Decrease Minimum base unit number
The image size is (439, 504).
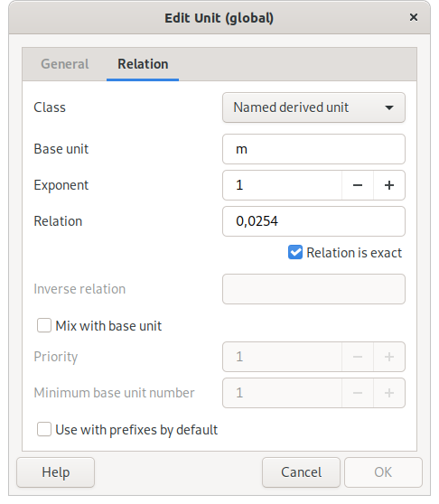pyautogui.click(x=358, y=393)
